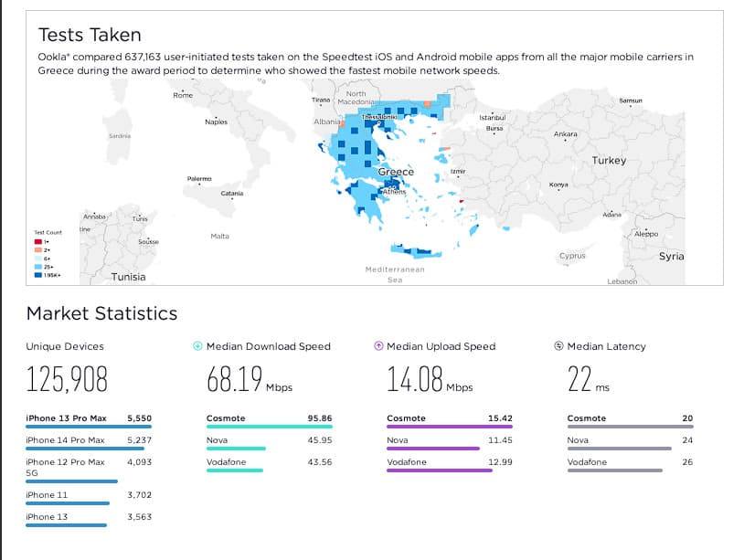Click Nova under Median Latency
The height and width of the screenshot is (560, 744).
point(578,440)
